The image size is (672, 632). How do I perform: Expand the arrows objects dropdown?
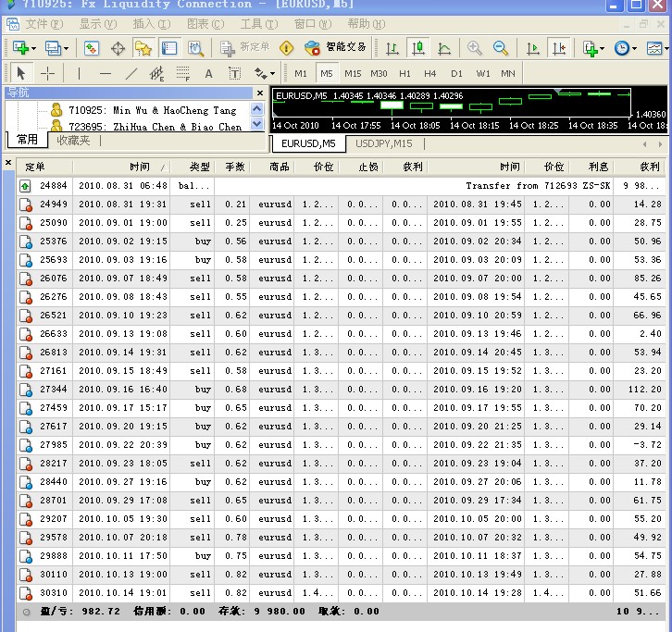click(x=272, y=74)
